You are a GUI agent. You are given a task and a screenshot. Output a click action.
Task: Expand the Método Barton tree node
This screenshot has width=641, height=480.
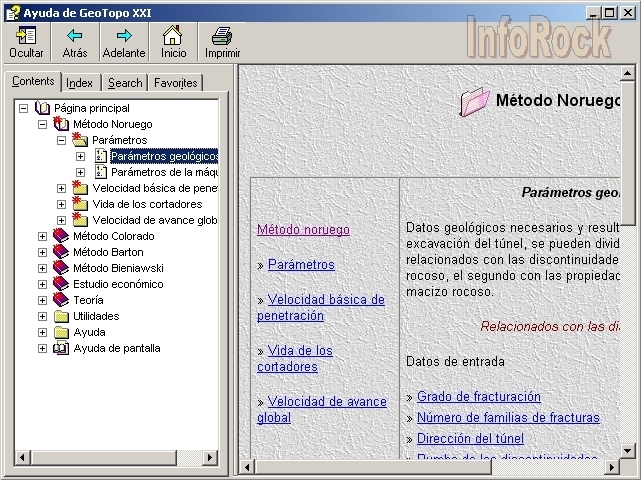point(42,252)
